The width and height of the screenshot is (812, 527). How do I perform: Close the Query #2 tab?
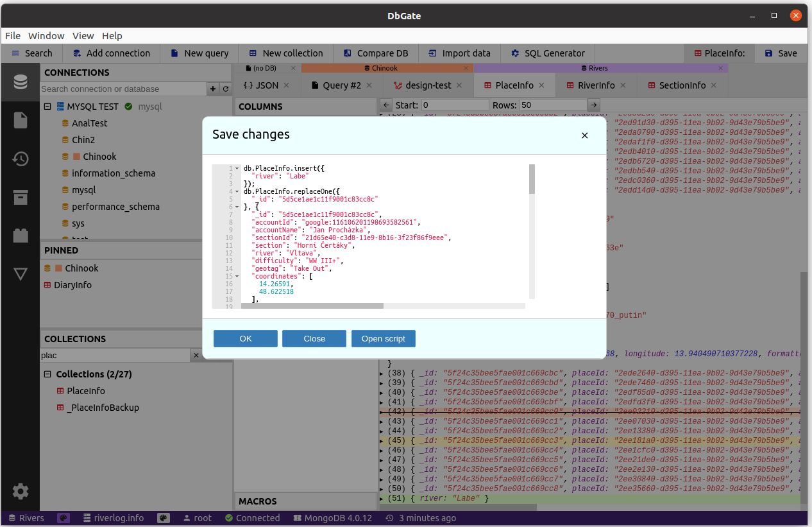[369, 85]
